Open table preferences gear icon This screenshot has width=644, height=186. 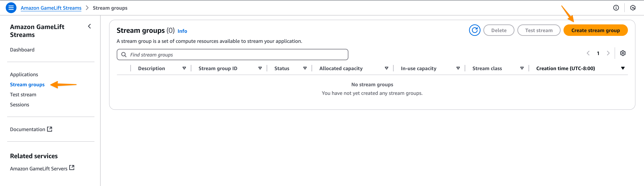623,53
